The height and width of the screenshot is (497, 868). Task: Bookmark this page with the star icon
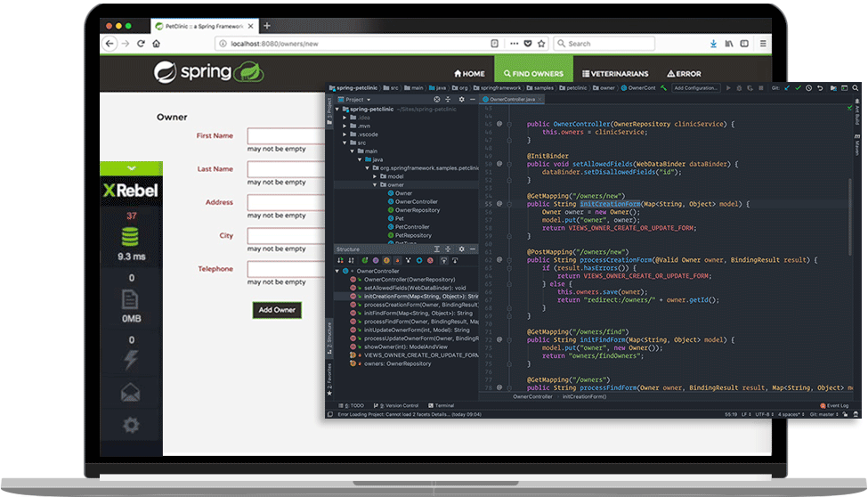(541, 44)
